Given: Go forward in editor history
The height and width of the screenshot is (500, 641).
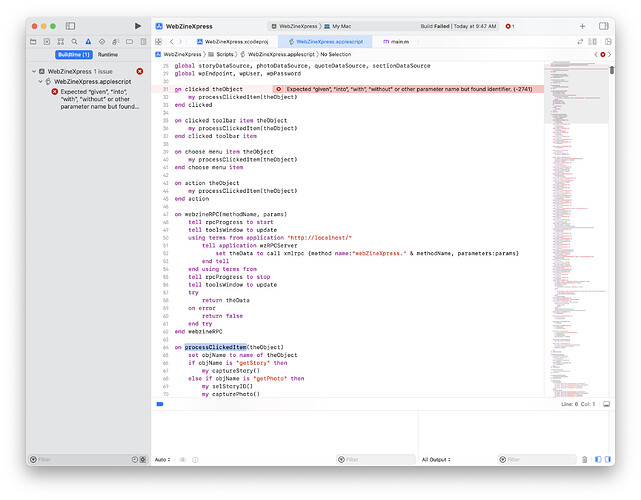Looking at the screenshot, I should [x=180, y=42].
